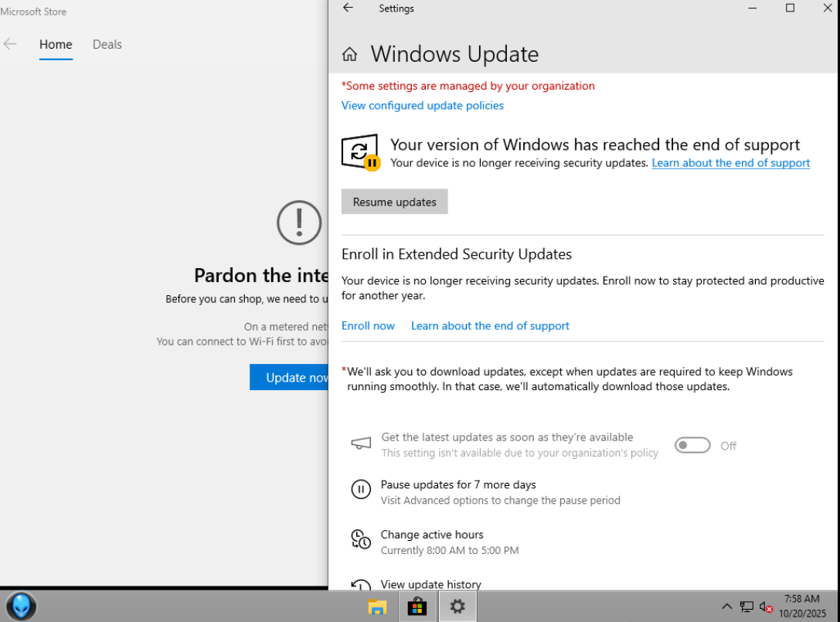Show hidden system tray icons
This screenshot has width=840, height=622.
(x=726, y=607)
